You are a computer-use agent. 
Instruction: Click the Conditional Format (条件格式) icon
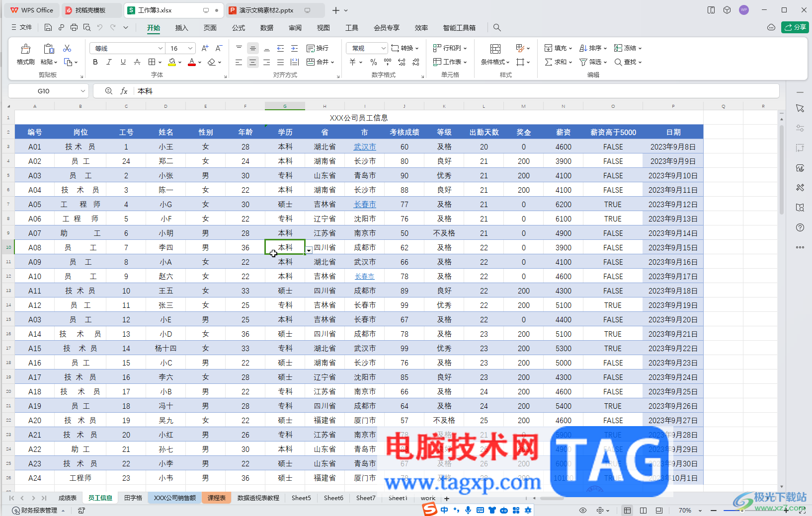tap(495, 49)
